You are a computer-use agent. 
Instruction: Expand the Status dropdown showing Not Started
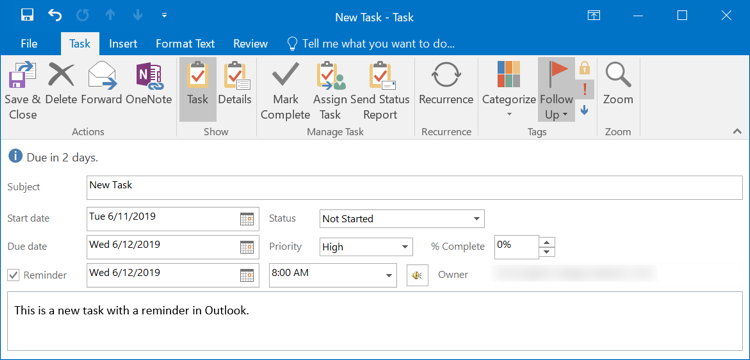click(476, 219)
